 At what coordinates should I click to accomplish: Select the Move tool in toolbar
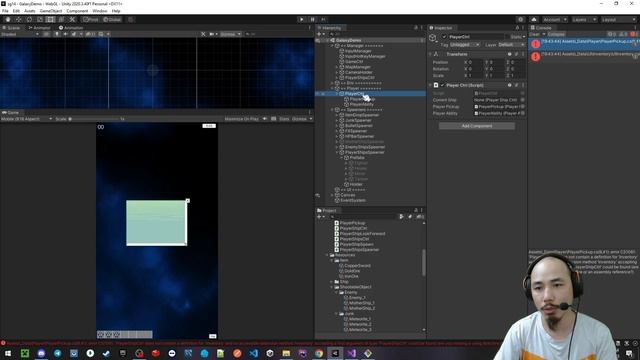18,19
